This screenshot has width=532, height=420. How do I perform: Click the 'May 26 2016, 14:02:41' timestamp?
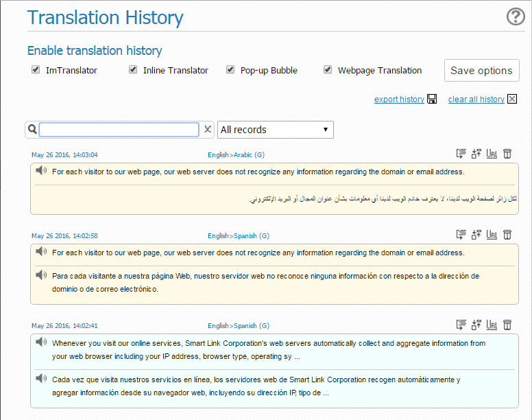tap(64, 325)
